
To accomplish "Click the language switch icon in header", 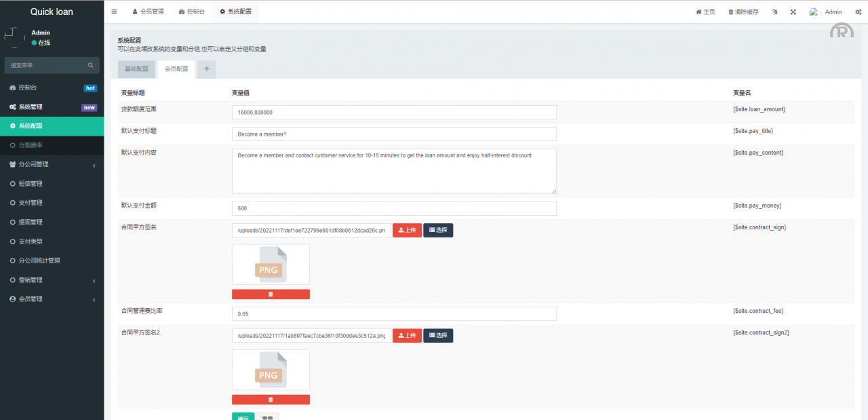I will coord(774,12).
